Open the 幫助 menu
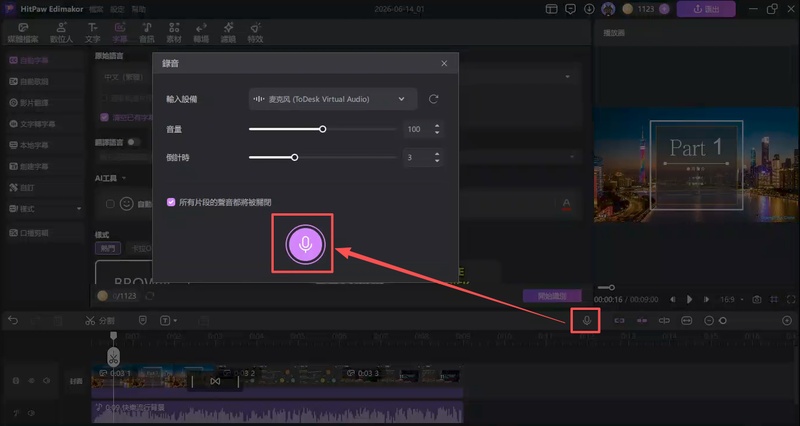 [138, 9]
